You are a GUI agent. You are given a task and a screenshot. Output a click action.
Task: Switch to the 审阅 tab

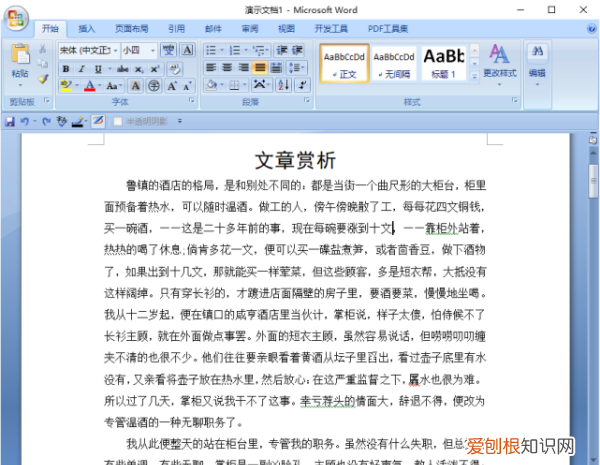pyautogui.click(x=250, y=29)
